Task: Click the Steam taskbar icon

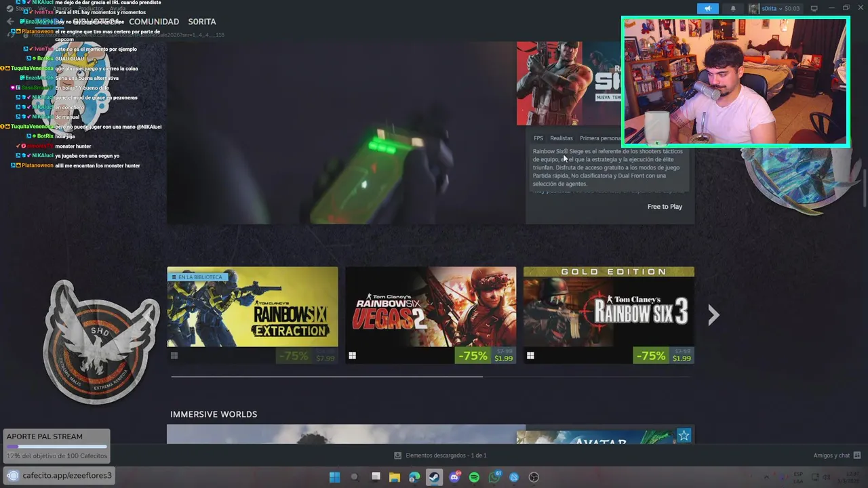Action: [x=434, y=477]
